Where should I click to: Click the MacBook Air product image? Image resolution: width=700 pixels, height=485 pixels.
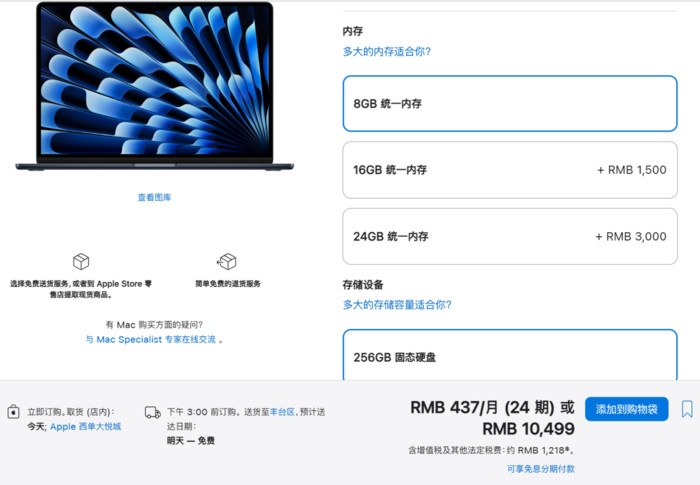pos(154,87)
